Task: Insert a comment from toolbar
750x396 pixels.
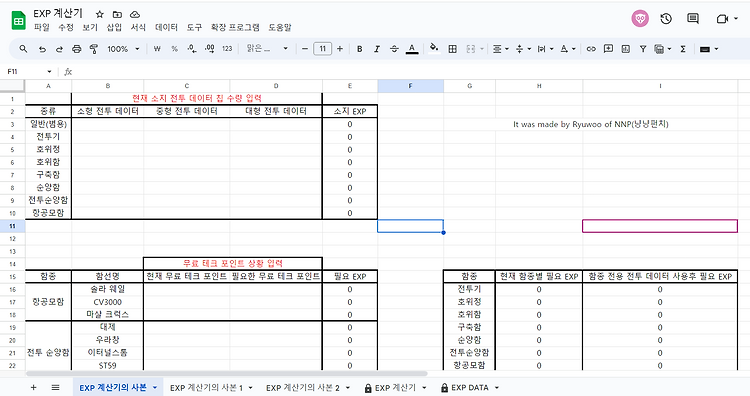Action: pos(608,49)
